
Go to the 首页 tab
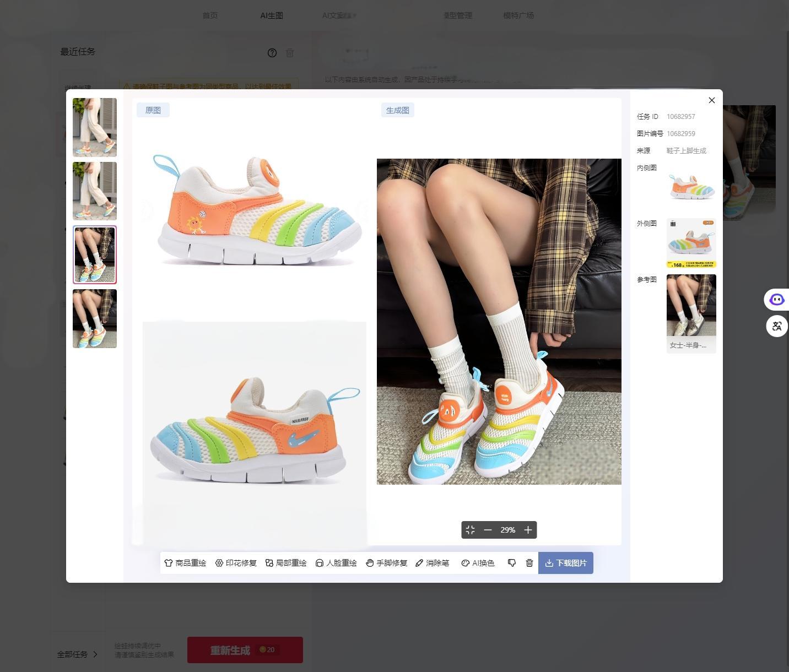(210, 15)
